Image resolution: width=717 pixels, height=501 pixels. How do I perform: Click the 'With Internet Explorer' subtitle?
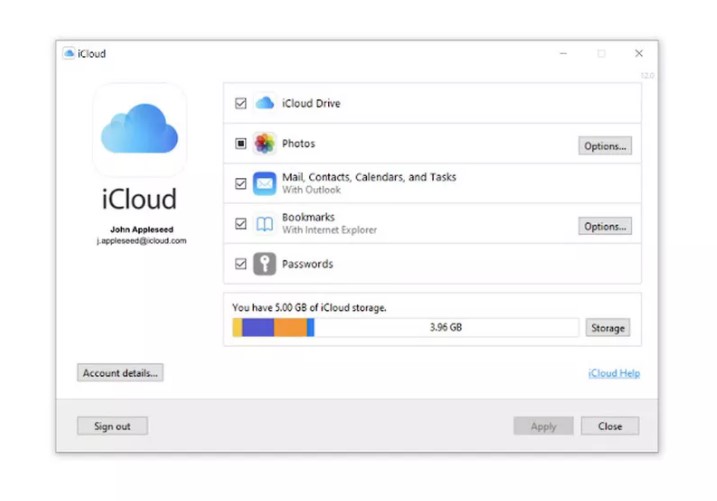click(330, 230)
